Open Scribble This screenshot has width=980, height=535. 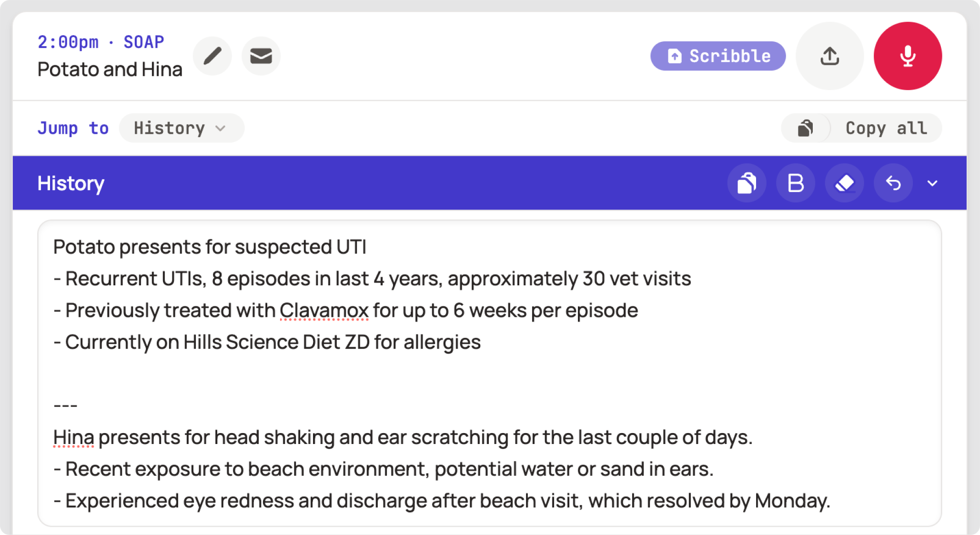[717, 56]
